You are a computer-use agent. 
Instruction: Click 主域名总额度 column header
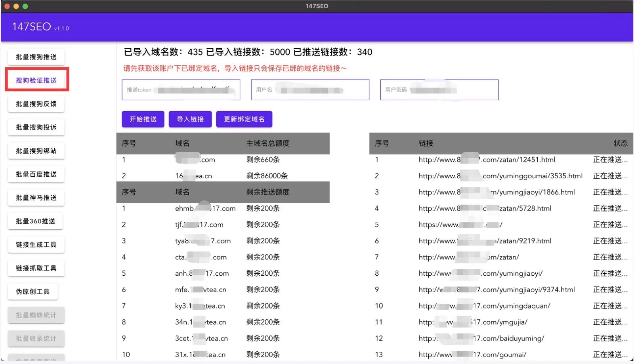268,143
